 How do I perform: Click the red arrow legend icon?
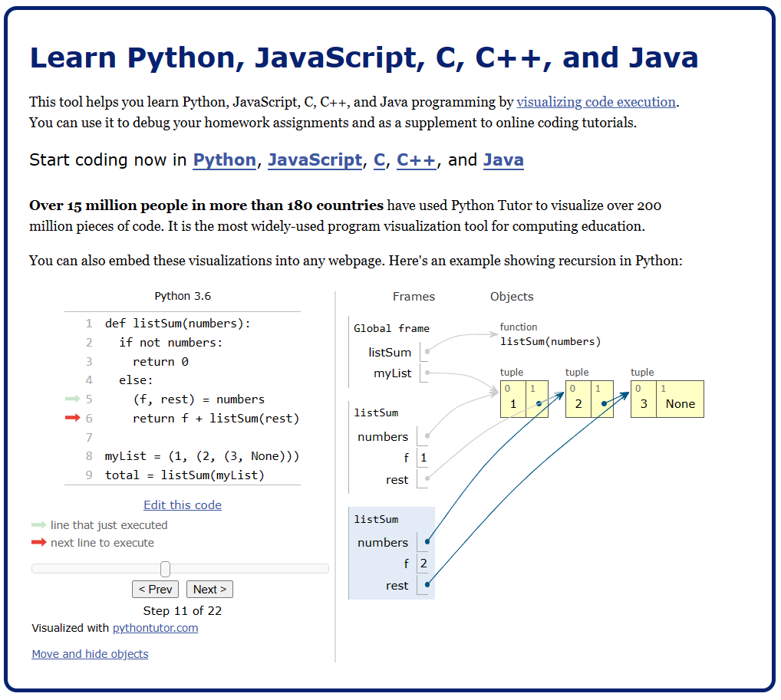click(39, 542)
